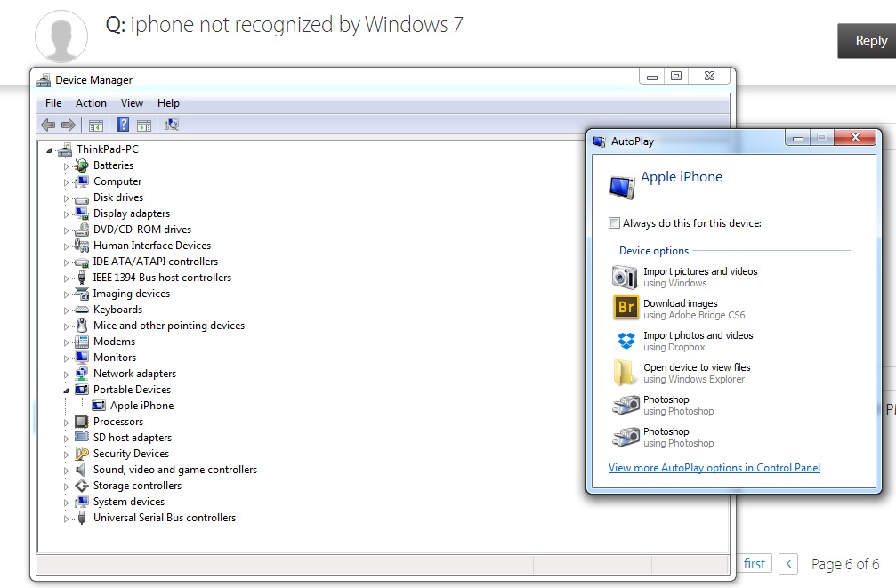Click the Apple iPhone device icon in AutoPlay header
The height and width of the screenshot is (588, 896).
pyautogui.click(x=622, y=187)
